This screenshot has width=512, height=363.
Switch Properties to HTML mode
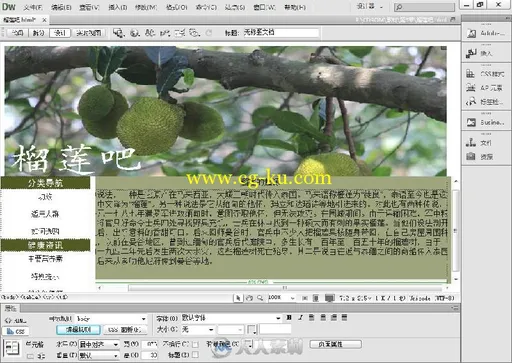(x=16, y=321)
